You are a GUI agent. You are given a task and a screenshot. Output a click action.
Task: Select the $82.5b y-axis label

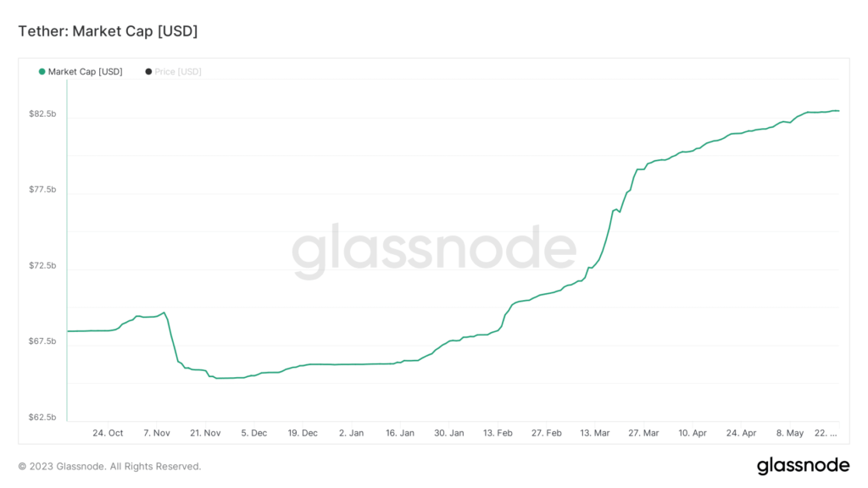42,114
